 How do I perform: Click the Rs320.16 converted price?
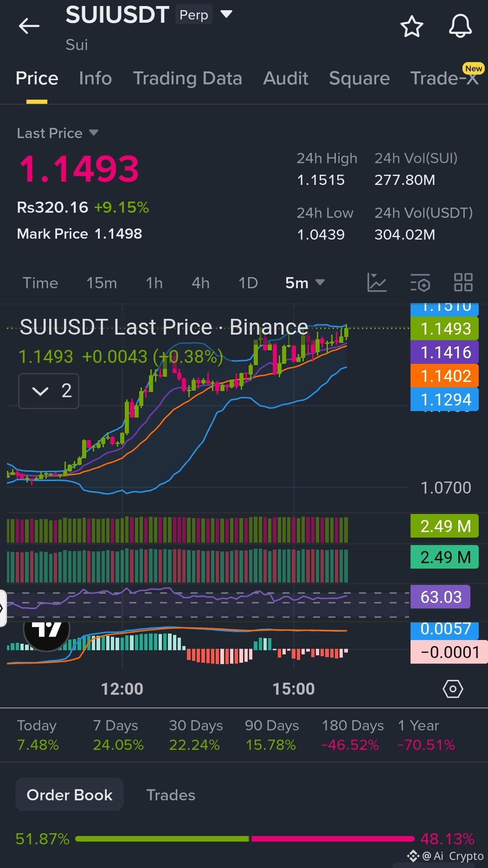tap(52, 207)
